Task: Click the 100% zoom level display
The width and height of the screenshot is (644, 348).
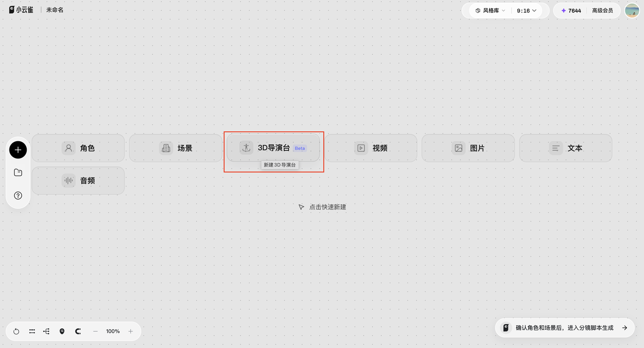Action: (x=113, y=331)
